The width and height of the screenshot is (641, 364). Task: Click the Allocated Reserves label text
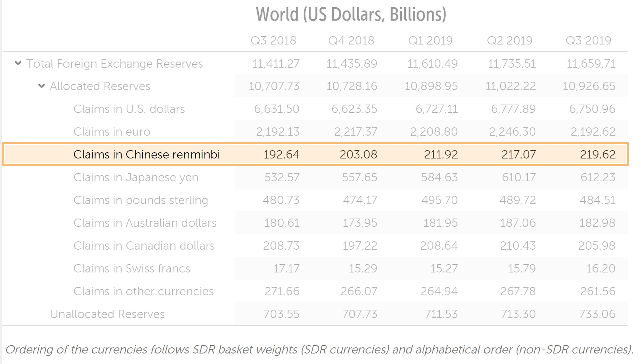tap(100, 86)
